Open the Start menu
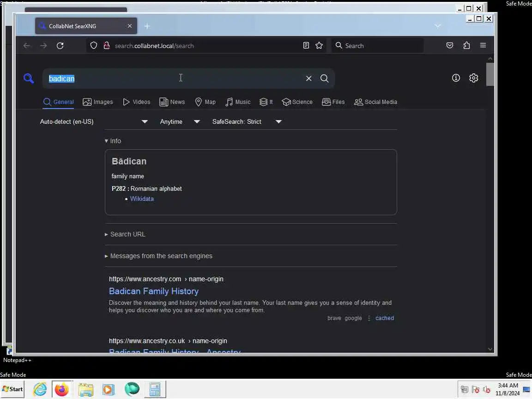Image resolution: width=532 pixels, height=399 pixels. 12,389
